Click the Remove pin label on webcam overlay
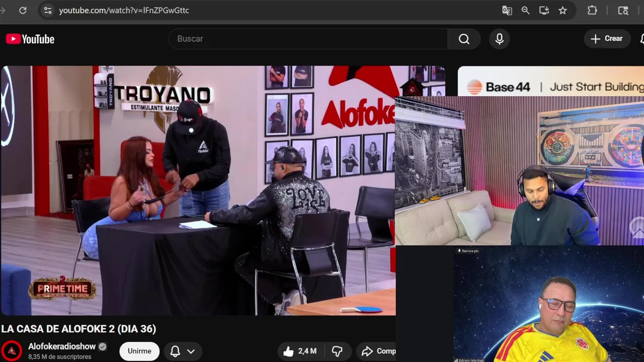This screenshot has width=644, height=362. coord(468,251)
